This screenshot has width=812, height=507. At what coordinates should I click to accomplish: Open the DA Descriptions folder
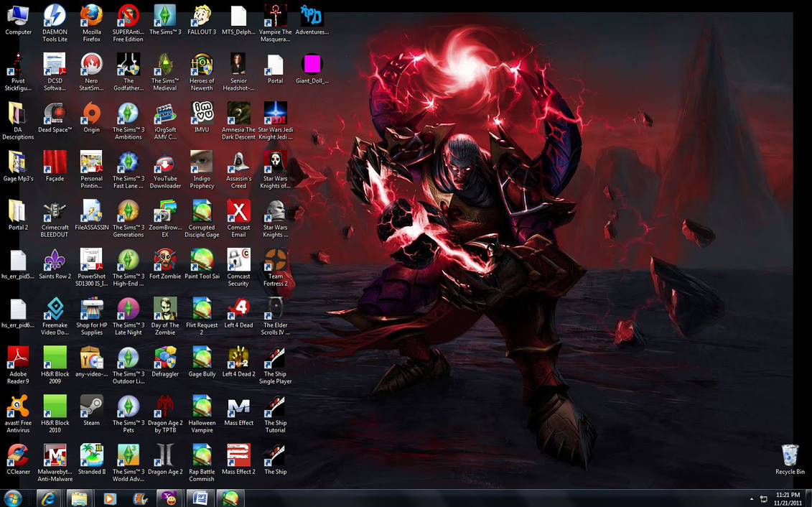click(x=18, y=121)
